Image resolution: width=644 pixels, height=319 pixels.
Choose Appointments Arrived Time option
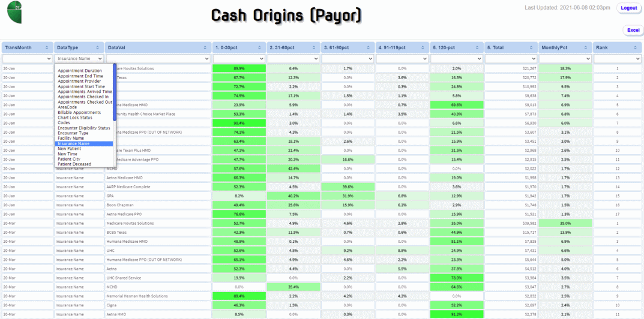point(84,92)
